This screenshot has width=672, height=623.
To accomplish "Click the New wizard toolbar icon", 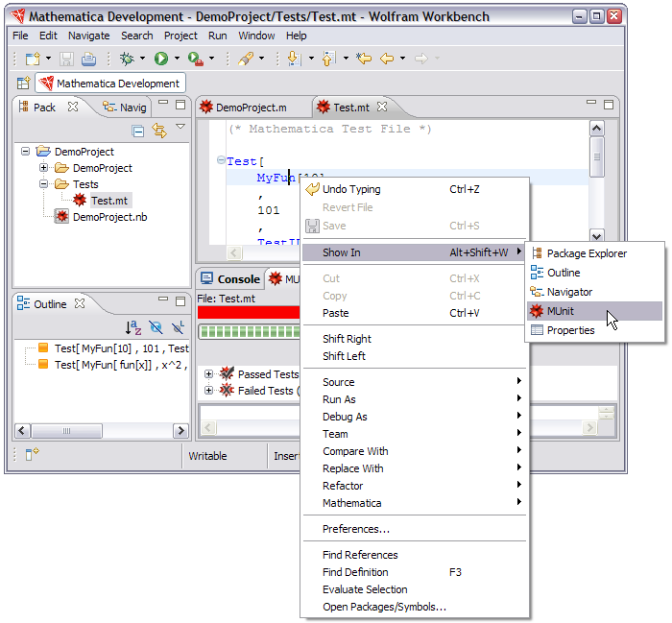I will click(33, 59).
